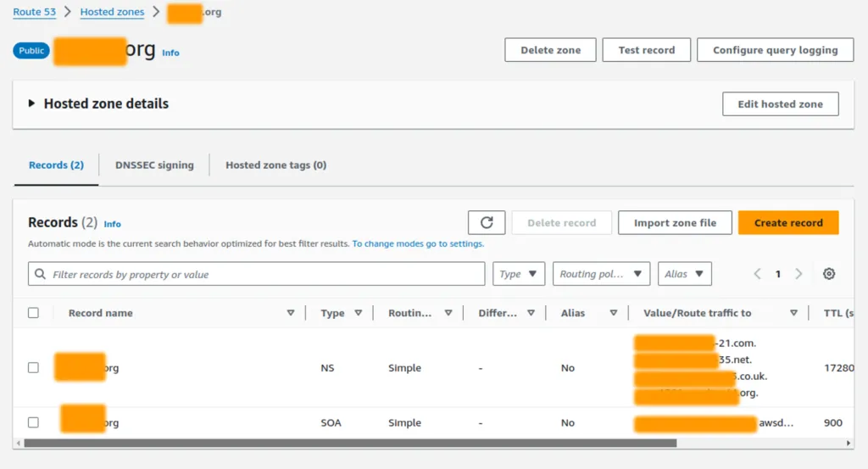Click the search magnifier icon
Viewport: 868px width, 469px height.
point(40,274)
